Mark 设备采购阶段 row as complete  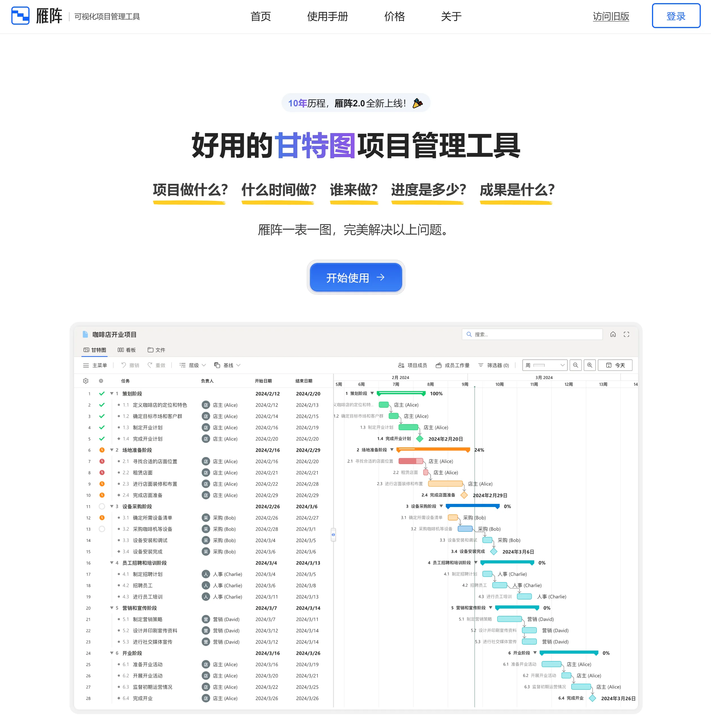pyautogui.click(x=101, y=507)
